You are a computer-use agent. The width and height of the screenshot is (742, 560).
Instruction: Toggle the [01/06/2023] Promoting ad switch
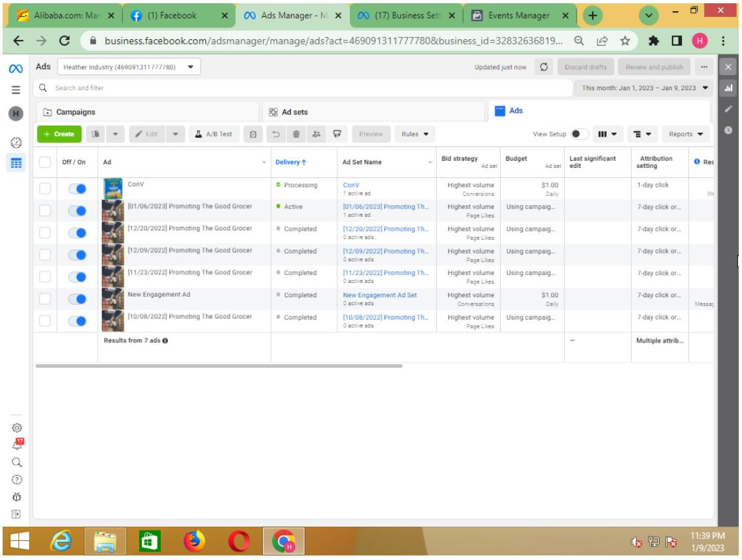coord(77,211)
